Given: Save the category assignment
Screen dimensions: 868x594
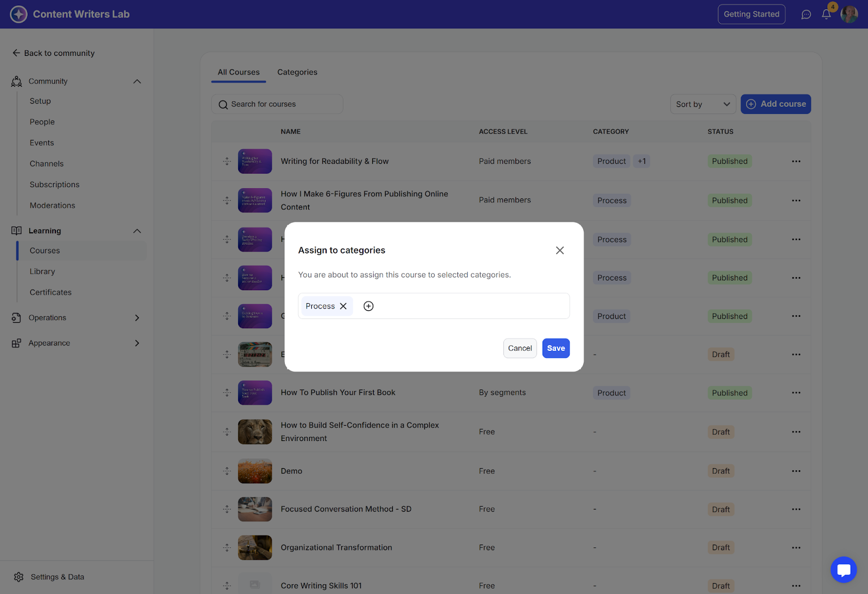Looking at the screenshot, I should pos(556,348).
